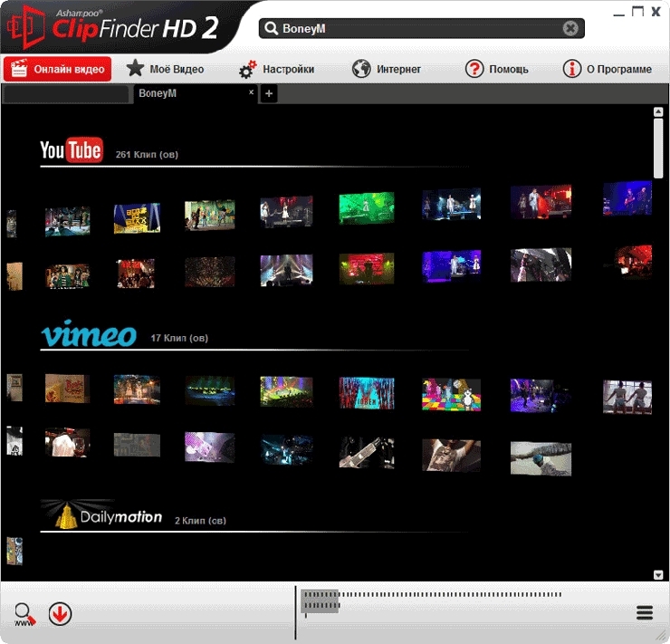670x644 pixels.
Task: Open the guitar neck Vimeo thumbnail
Action: coord(367,453)
